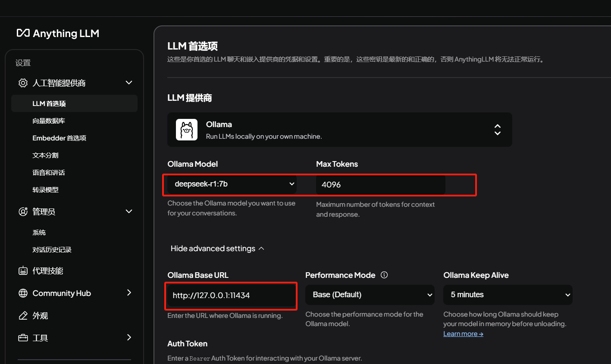The image size is (611, 364).
Task: Click the caret next to Hide advanced settings
Action: pyautogui.click(x=261, y=249)
